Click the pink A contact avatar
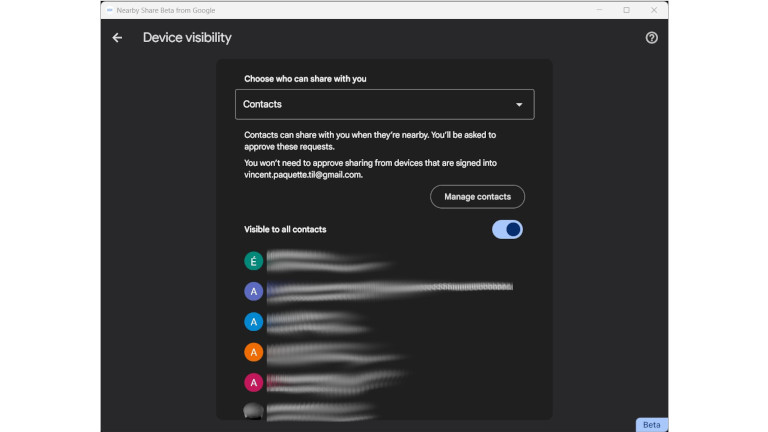The image size is (768, 432). pyautogui.click(x=254, y=381)
